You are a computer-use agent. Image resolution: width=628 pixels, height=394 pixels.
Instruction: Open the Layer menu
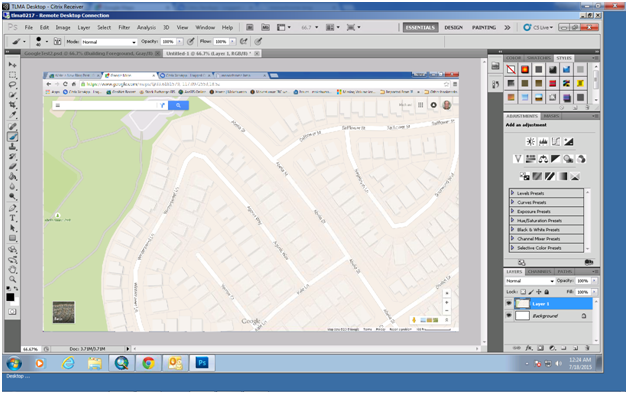point(84,27)
